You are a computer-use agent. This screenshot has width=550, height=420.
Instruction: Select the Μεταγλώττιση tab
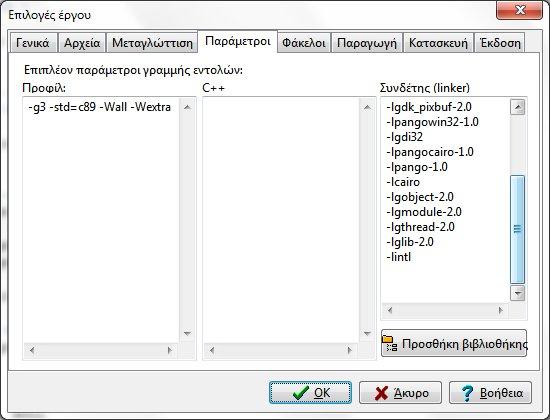point(152,43)
